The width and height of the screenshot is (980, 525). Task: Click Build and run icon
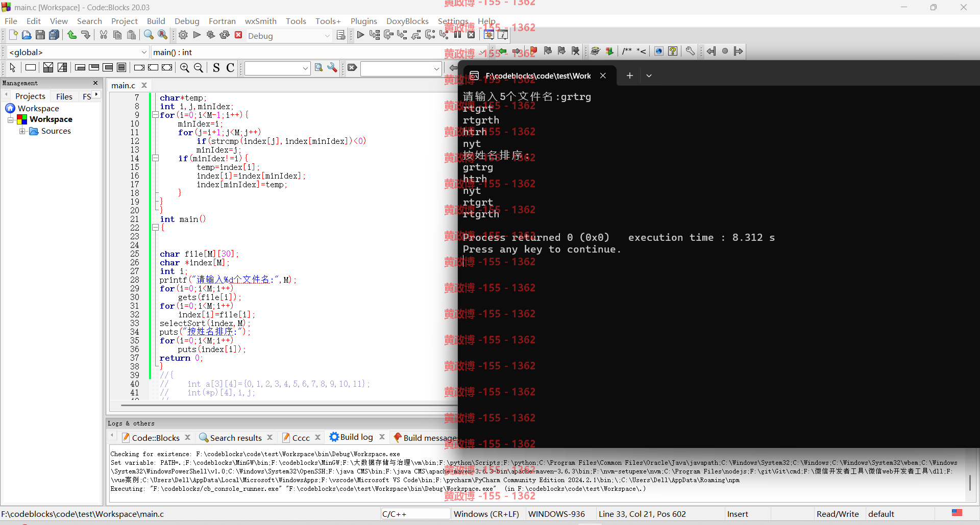point(211,35)
